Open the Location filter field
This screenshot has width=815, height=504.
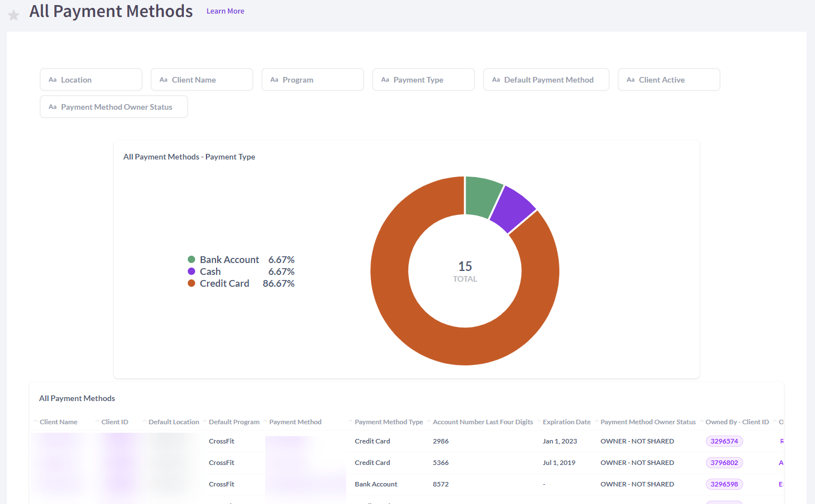click(91, 80)
